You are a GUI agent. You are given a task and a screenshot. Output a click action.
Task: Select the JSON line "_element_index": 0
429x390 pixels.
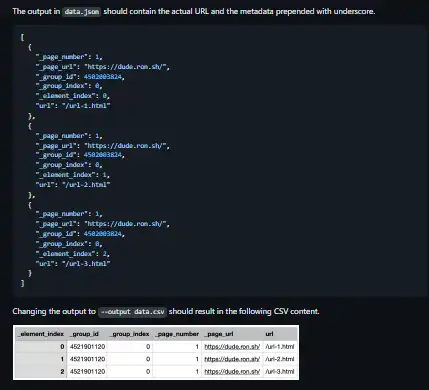coord(73,96)
